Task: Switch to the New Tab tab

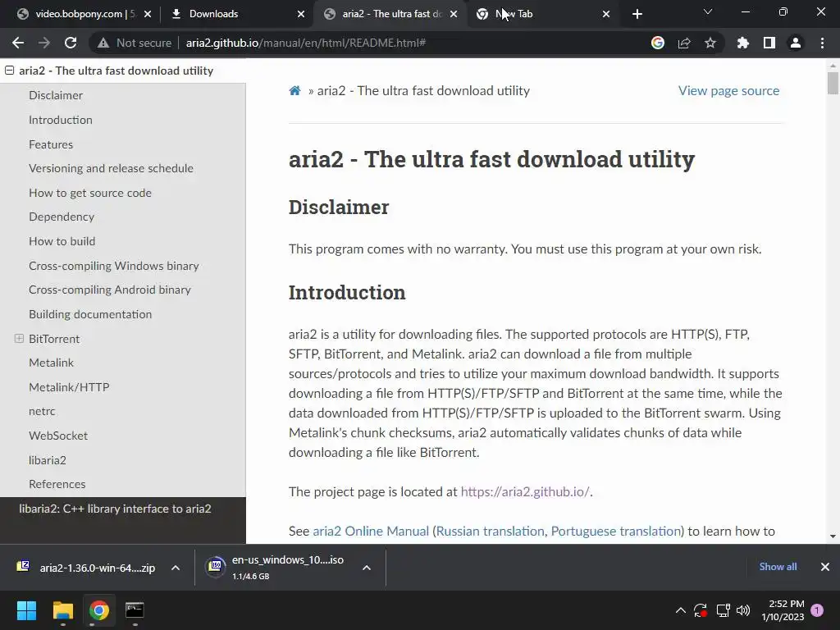Action: (514, 14)
